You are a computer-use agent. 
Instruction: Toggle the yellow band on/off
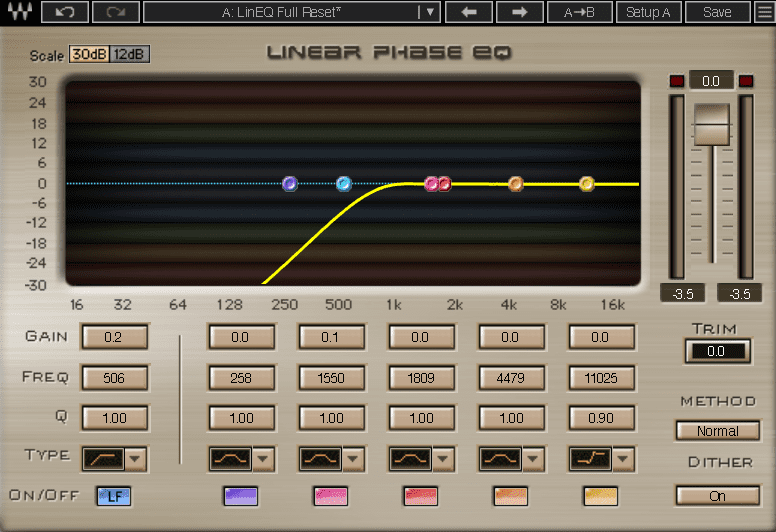(601, 496)
